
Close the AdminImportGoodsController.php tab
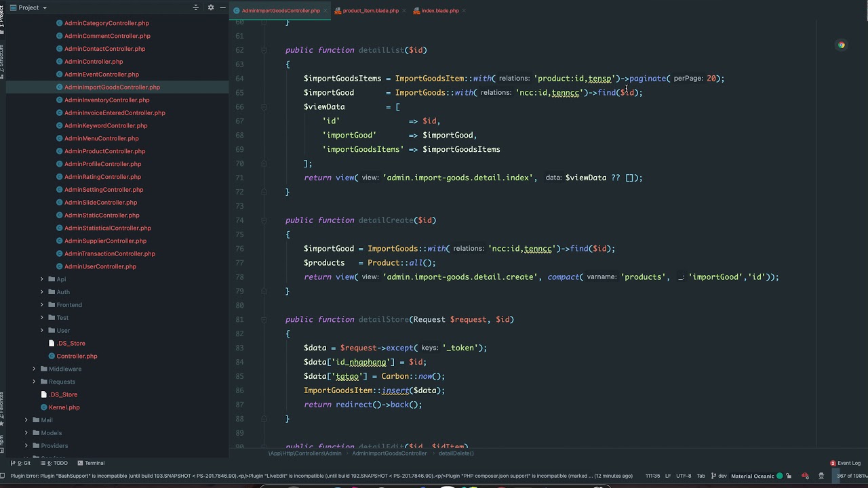325,11
